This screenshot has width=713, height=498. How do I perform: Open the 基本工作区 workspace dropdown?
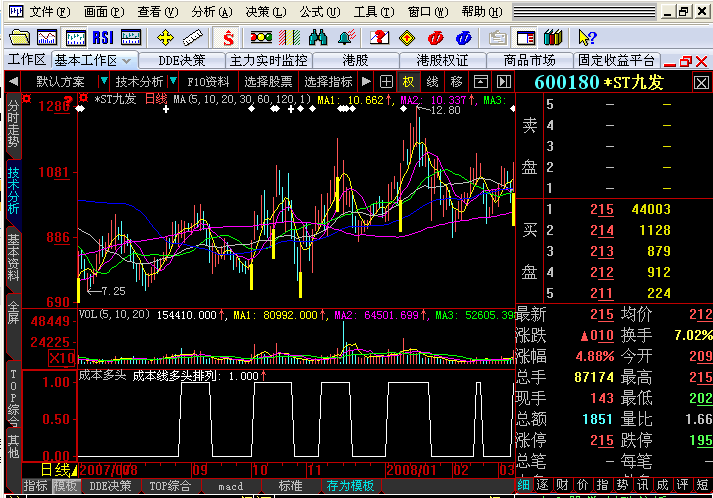coord(127,60)
